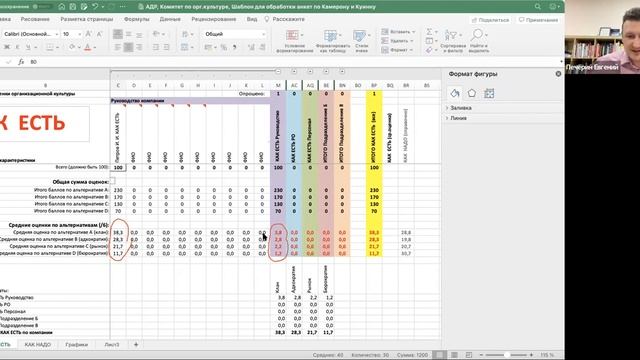Select the size and properties tab icon

click(489, 93)
